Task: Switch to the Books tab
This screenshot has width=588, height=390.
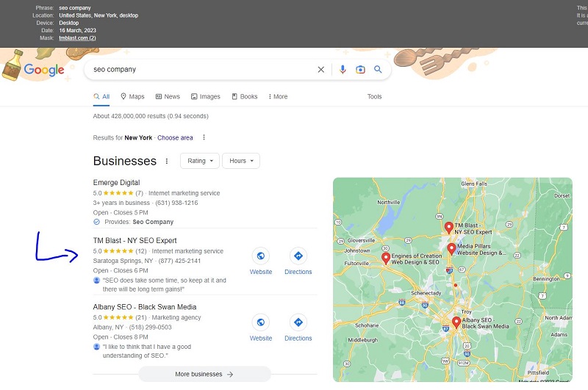Action: [x=245, y=97]
